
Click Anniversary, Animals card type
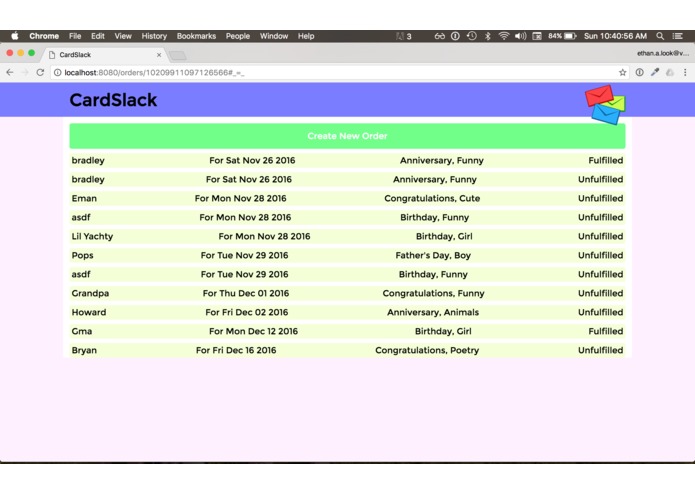433,312
